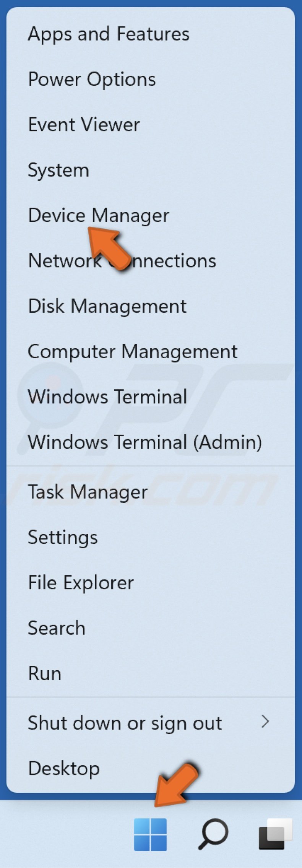Open the Run dialog entry

point(44,673)
